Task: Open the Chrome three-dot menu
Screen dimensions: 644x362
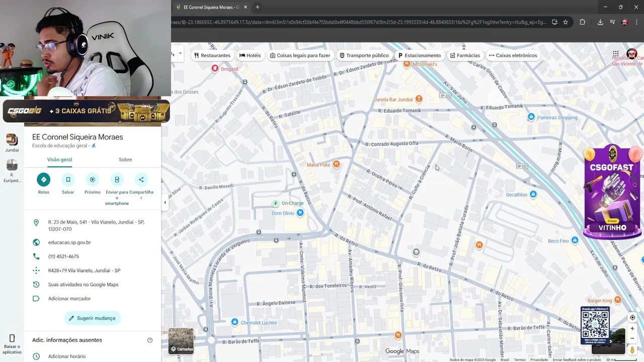Action: (x=636, y=22)
